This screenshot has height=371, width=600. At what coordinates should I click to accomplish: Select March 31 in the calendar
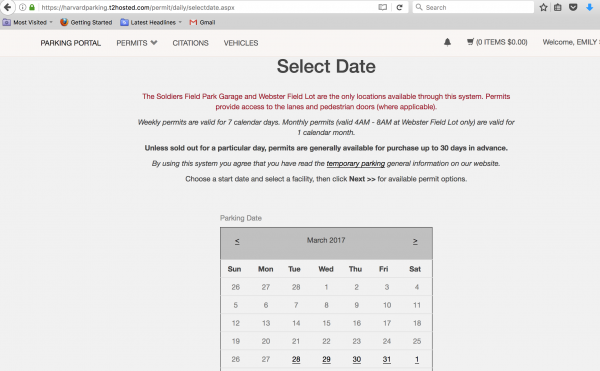pyautogui.click(x=387, y=359)
